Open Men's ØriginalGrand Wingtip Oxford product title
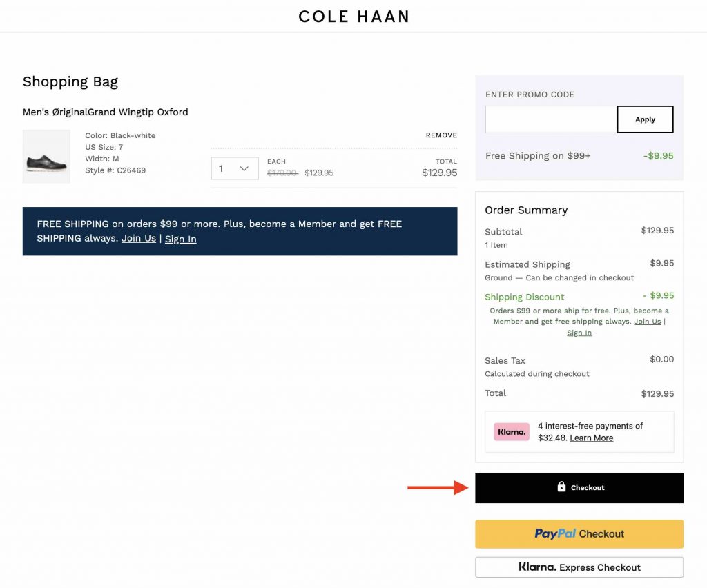Screen dimensions: 707x588 click(105, 112)
